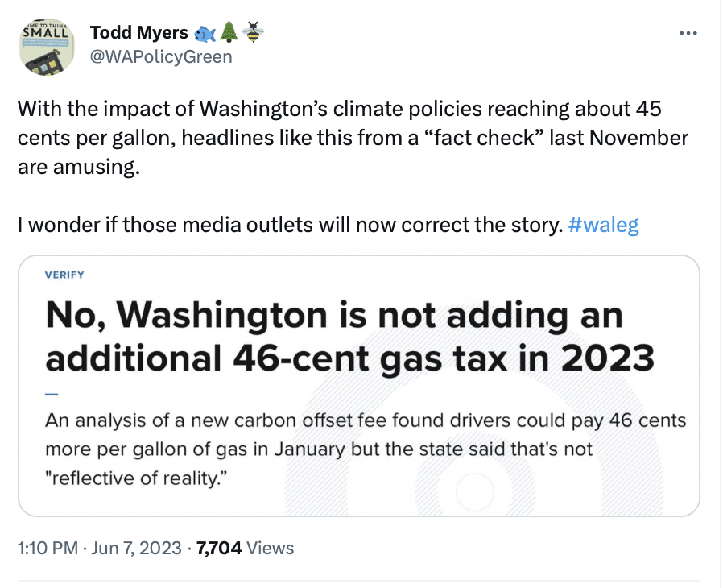This screenshot has width=723, height=588.
Task: Click the Jun 7, 2023 date
Action: pyautogui.click(x=137, y=549)
